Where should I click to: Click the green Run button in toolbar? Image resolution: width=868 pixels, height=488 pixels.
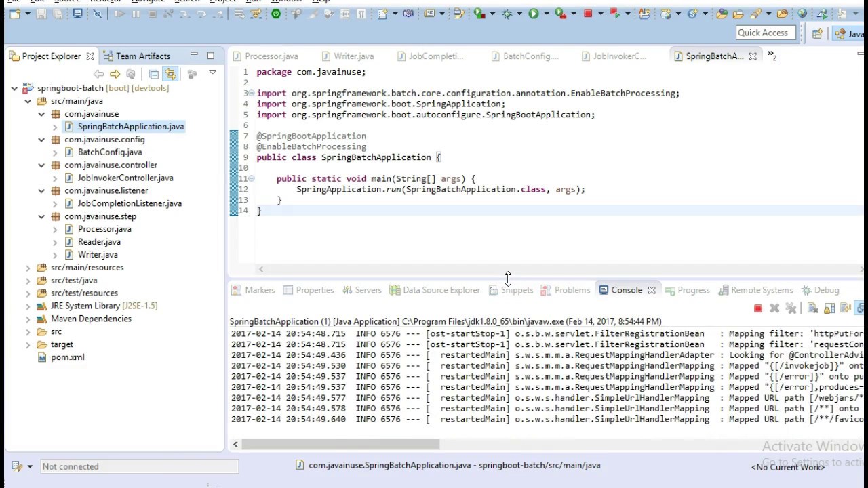point(534,14)
